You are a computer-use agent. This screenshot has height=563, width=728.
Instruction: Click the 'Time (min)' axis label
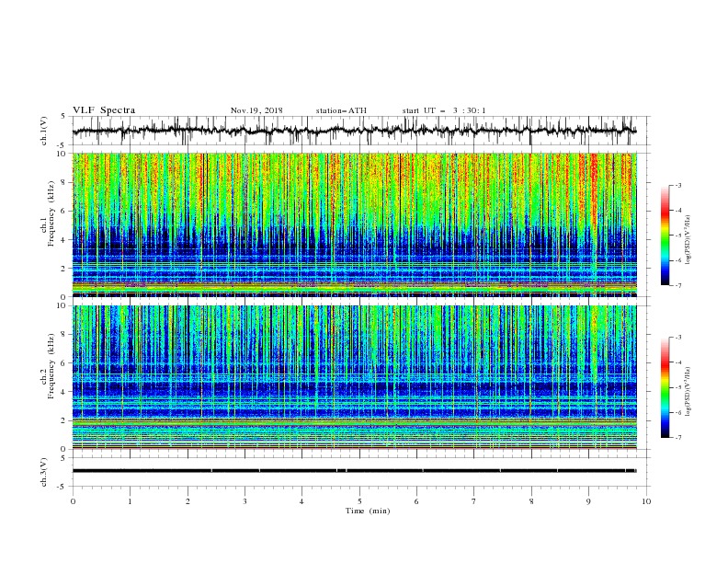click(368, 511)
